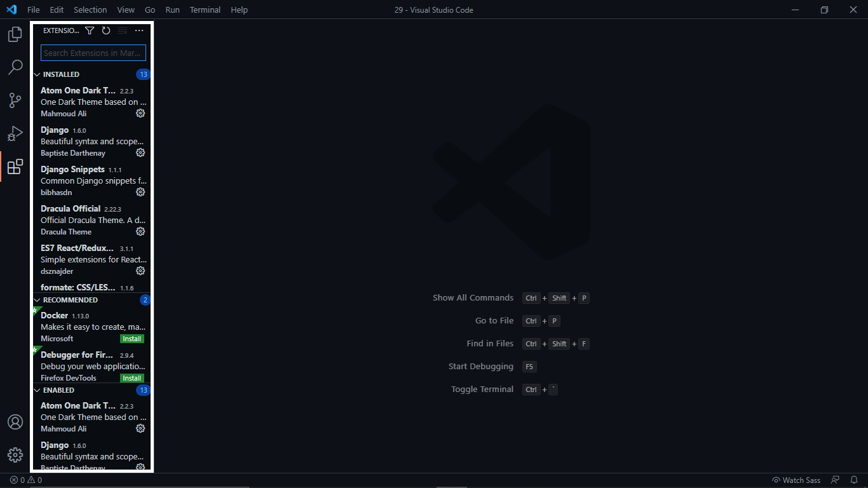Image resolution: width=868 pixels, height=488 pixels.
Task: Open the Go menu
Action: point(150,10)
